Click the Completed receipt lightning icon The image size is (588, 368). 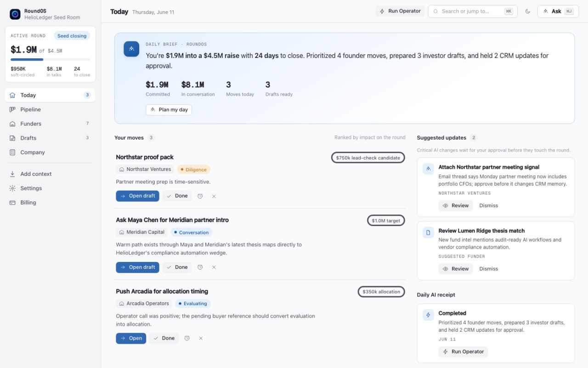point(428,315)
